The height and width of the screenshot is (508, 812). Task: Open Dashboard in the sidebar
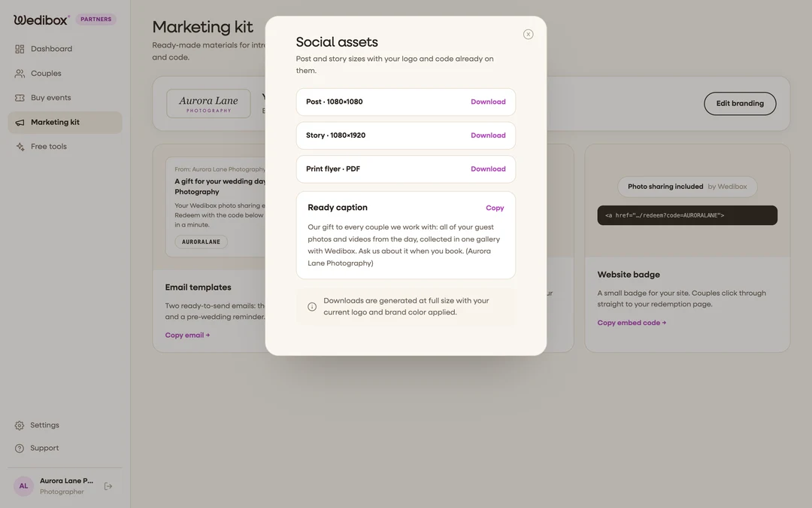pos(65,49)
